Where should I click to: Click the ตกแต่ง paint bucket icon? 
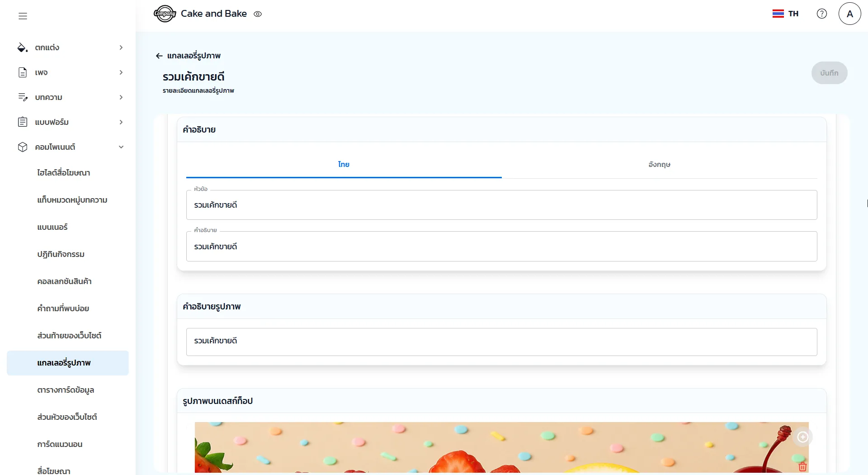22,47
